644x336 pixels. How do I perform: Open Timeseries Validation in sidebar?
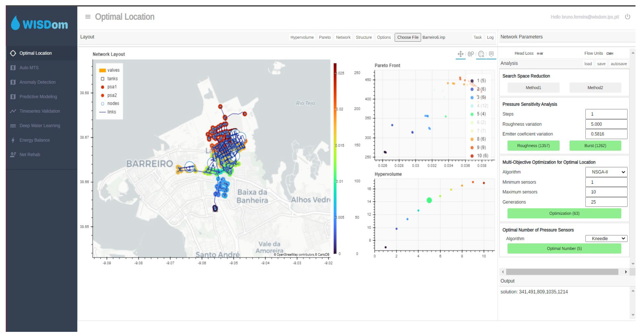click(39, 111)
